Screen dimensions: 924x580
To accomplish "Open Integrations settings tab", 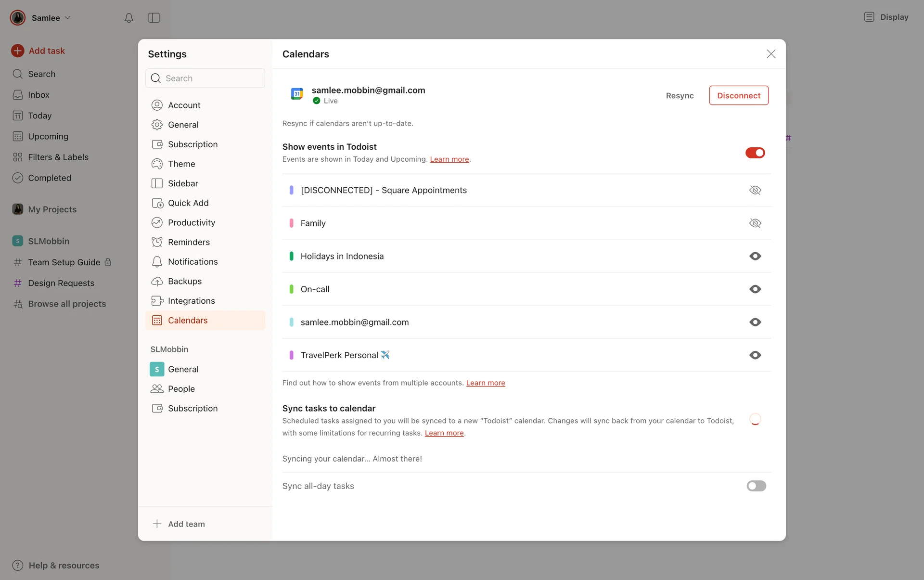I will [x=191, y=300].
